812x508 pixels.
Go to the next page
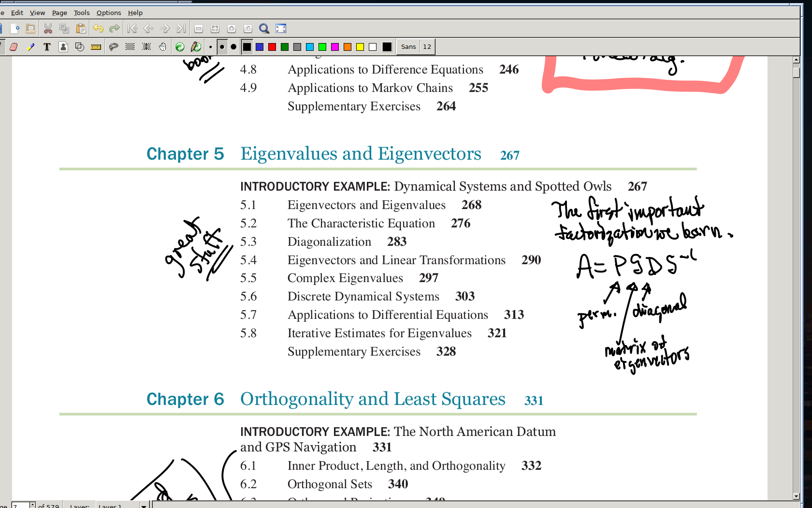click(x=165, y=29)
